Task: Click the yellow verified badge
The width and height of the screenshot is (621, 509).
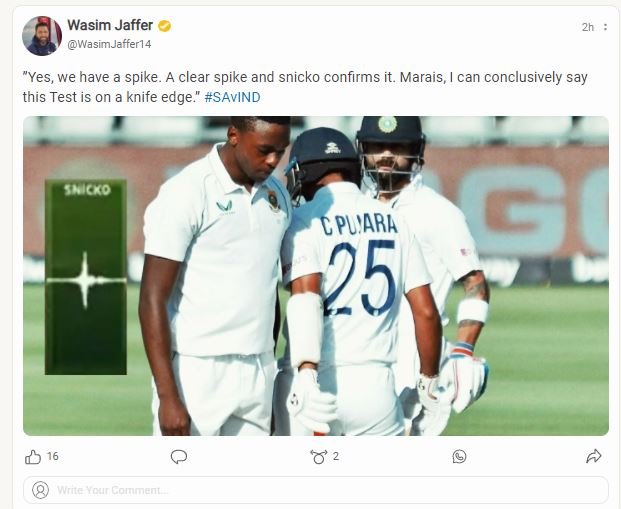Action: point(164,26)
